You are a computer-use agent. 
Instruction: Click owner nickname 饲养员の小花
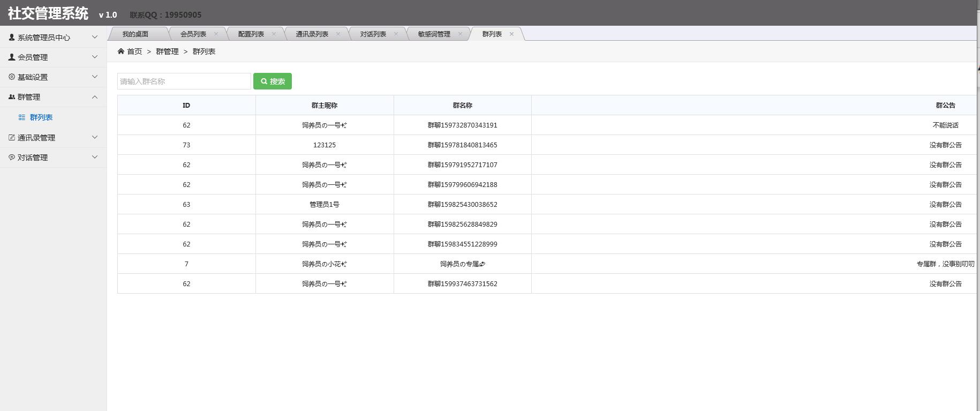tap(325, 264)
